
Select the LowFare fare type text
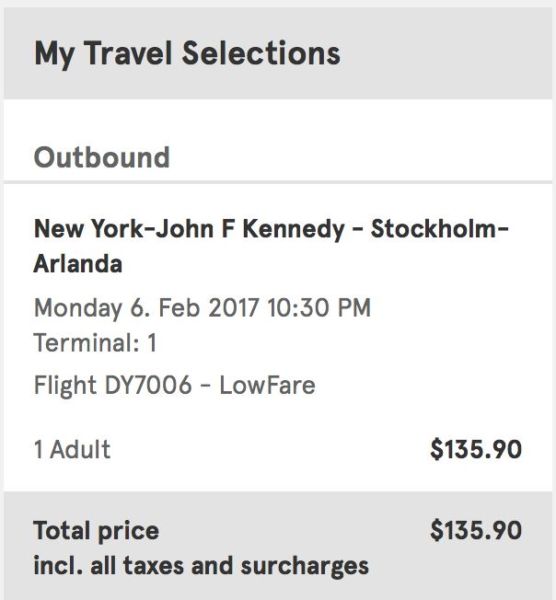coord(267,385)
